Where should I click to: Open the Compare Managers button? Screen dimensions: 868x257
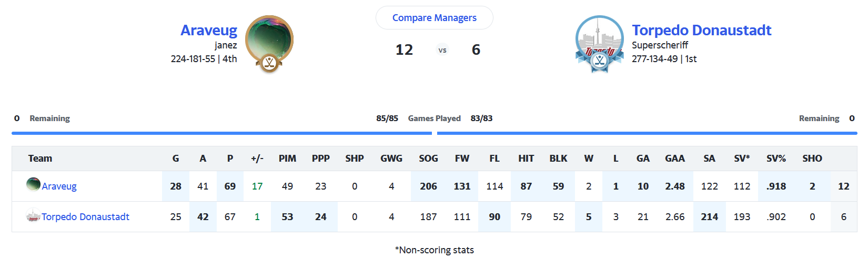pyautogui.click(x=434, y=18)
